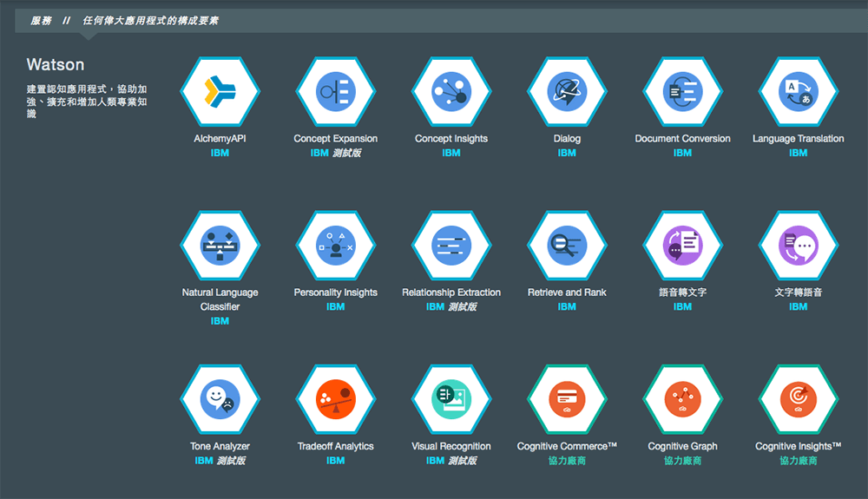Open the Tone Analyzer icon
The height and width of the screenshot is (499, 868).
click(x=220, y=399)
